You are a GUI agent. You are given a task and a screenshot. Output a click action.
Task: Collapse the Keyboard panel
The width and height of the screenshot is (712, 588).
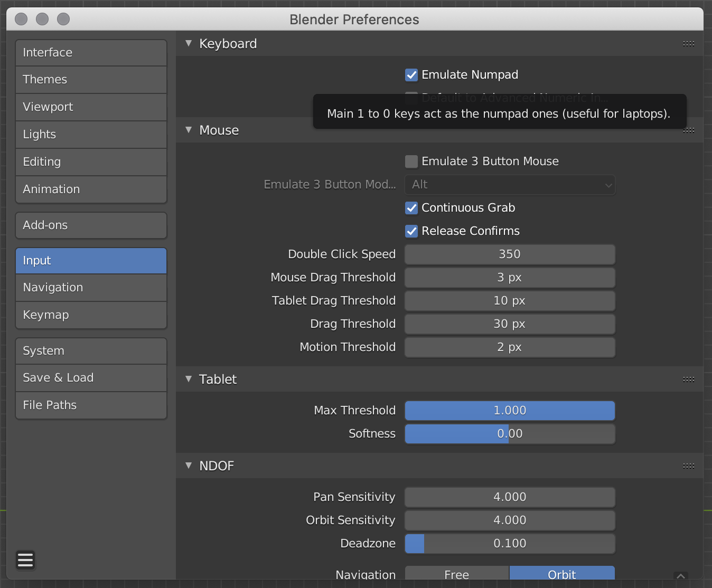click(x=189, y=44)
